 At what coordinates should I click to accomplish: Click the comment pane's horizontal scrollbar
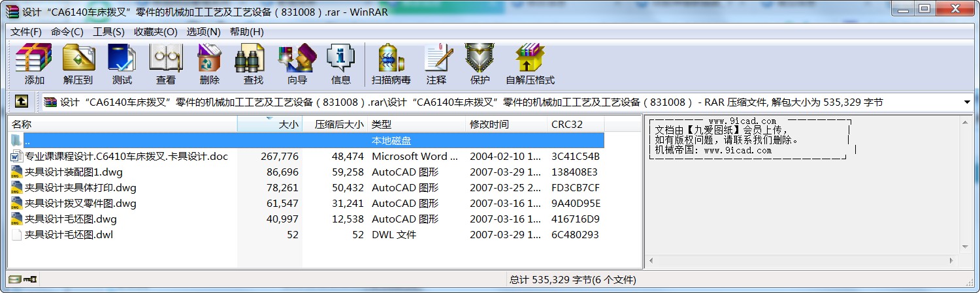coord(803,260)
